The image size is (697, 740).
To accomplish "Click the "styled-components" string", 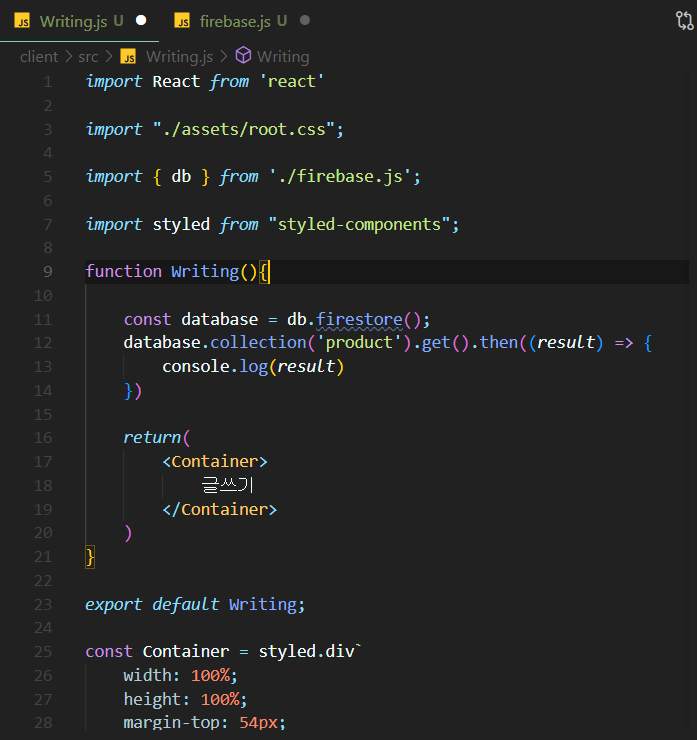I will [x=359, y=224].
